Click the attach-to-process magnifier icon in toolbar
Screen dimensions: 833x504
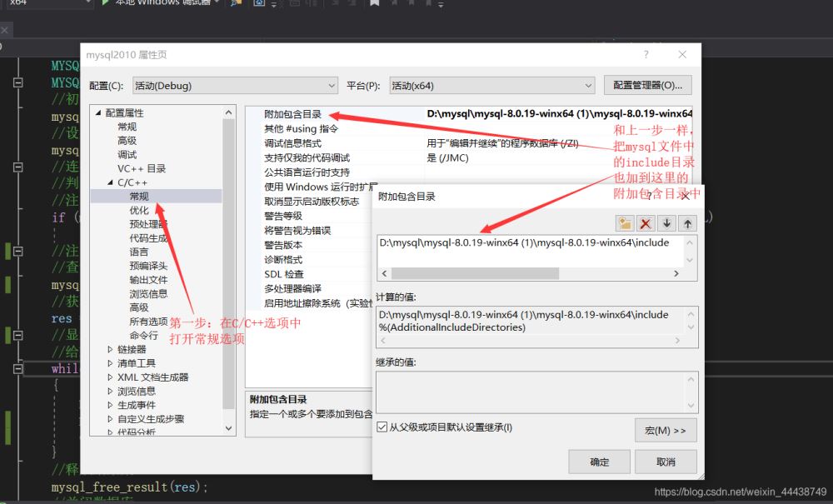point(234,4)
